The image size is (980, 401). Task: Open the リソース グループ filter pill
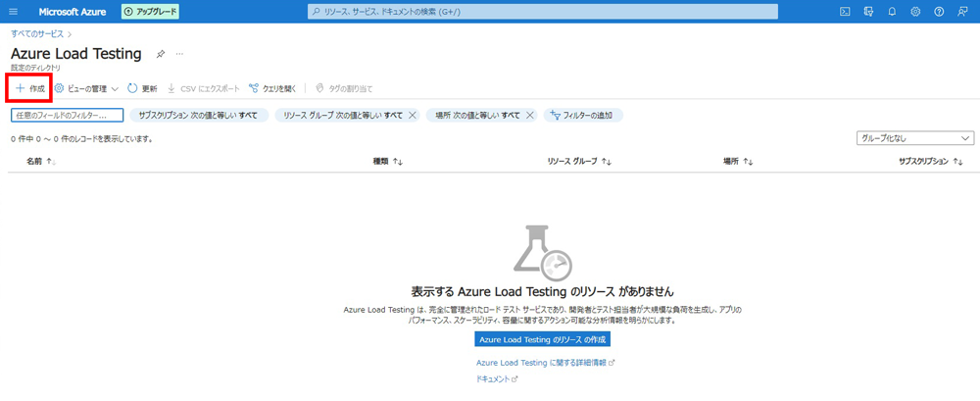(342, 115)
